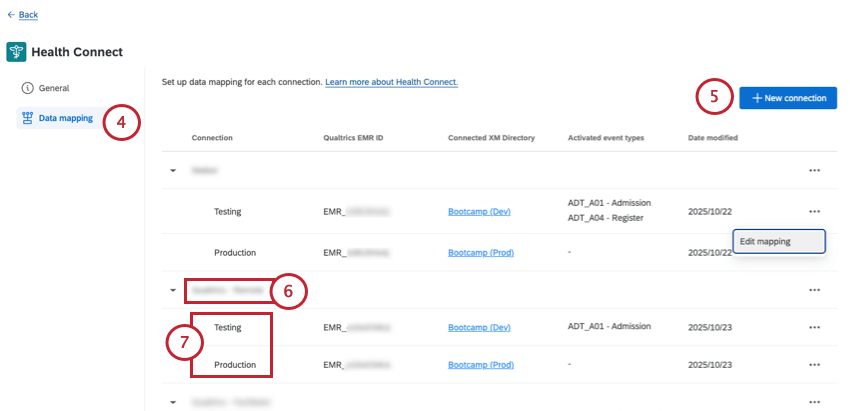Click the Health Connect app icon
This screenshot has height=411, width=850.
(x=17, y=51)
